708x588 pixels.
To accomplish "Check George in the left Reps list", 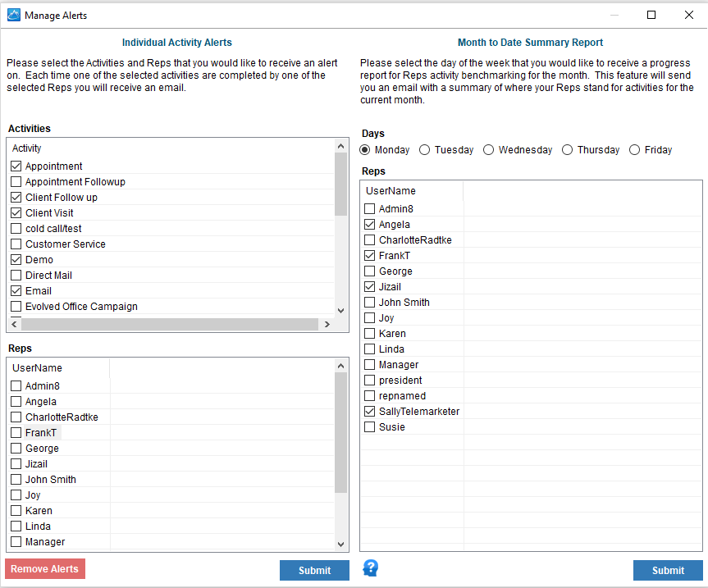I will [16, 448].
